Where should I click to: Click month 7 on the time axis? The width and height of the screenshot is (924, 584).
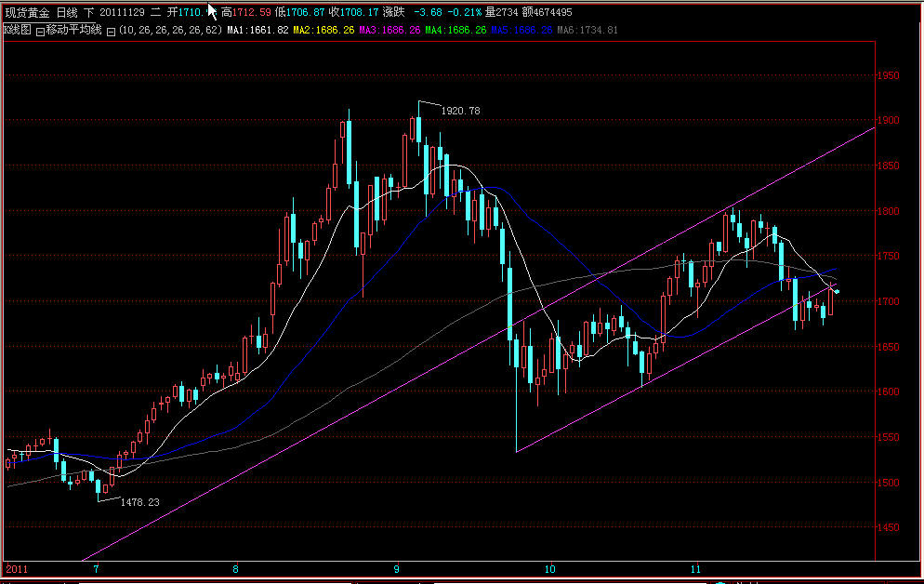(x=96, y=569)
